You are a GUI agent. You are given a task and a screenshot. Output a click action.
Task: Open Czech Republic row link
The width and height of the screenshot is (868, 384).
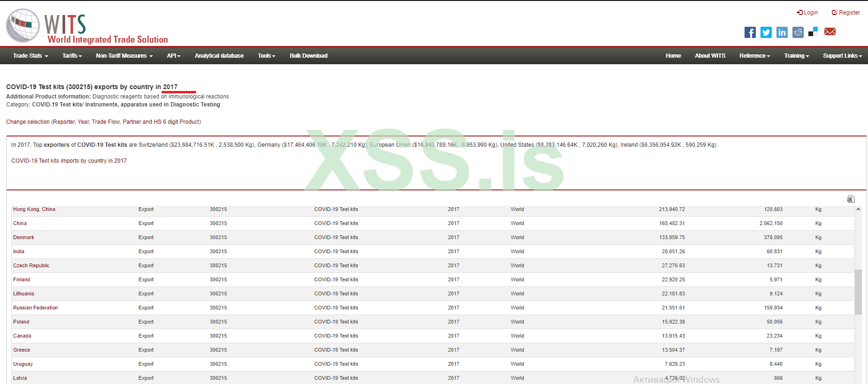(x=31, y=266)
